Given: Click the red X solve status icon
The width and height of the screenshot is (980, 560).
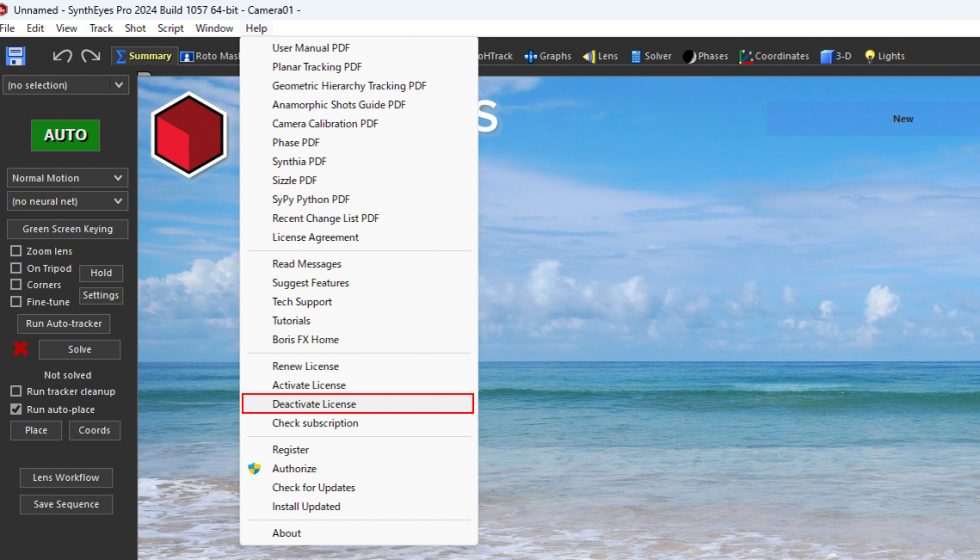Looking at the screenshot, I should point(21,349).
